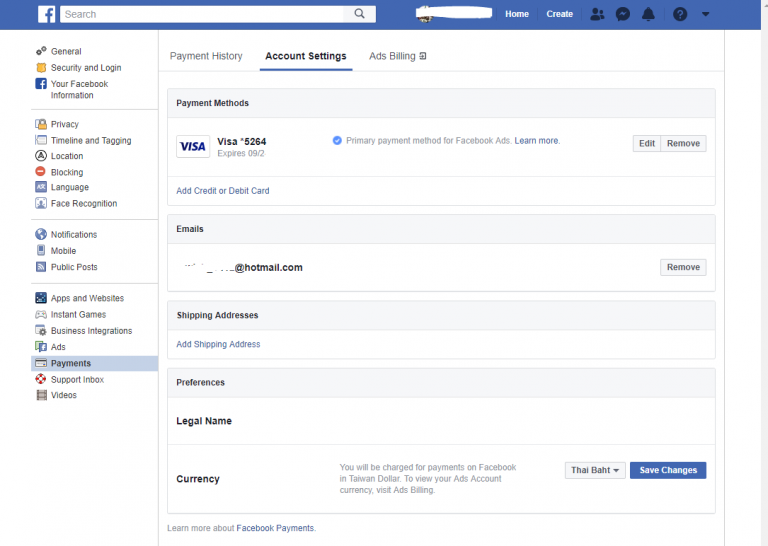Click the Business Integrations icon
768x546 pixels.
click(41, 331)
